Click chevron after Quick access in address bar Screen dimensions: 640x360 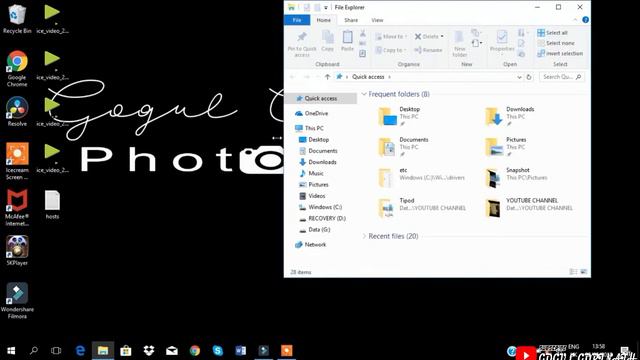(389, 77)
